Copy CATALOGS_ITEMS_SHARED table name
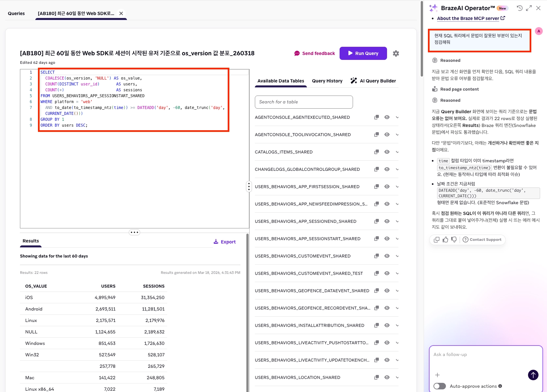 377,152
